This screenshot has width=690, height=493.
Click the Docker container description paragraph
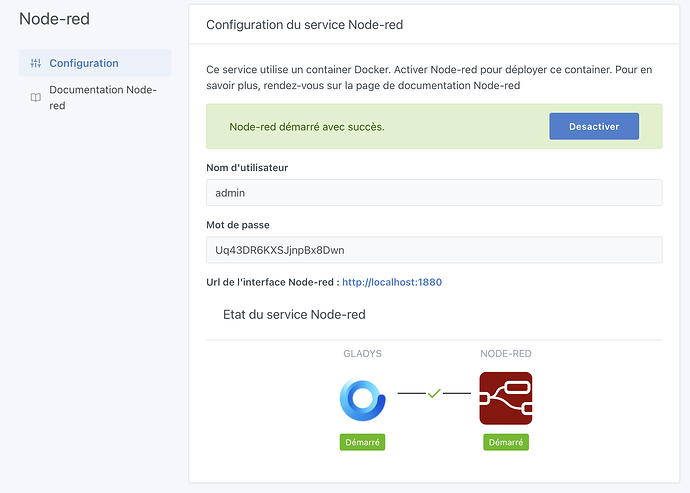click(x=428, y=78)
